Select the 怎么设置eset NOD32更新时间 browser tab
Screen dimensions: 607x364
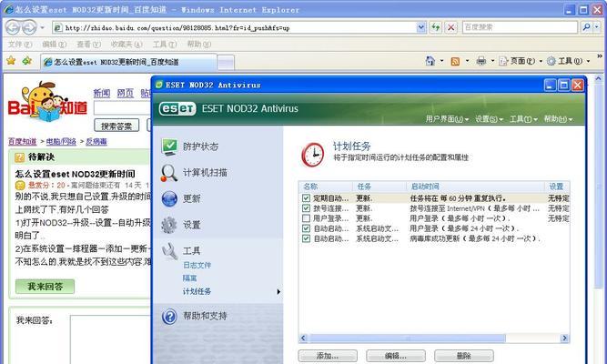point(128,62)
